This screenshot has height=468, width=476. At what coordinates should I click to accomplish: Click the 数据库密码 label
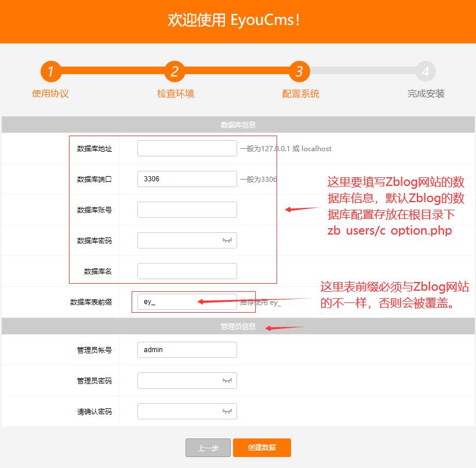click(x=95, y=241)
